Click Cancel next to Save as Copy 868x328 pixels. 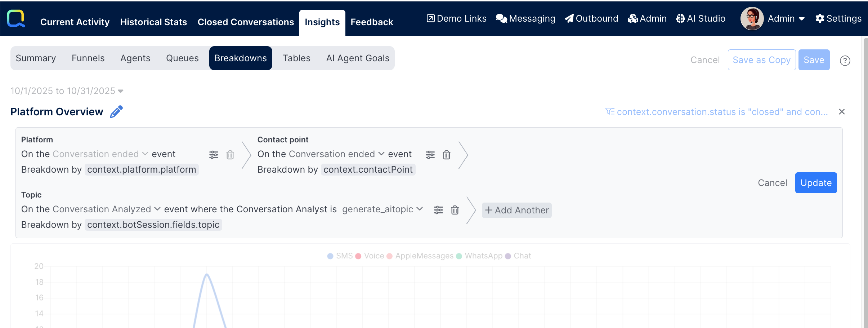(705, 60)
